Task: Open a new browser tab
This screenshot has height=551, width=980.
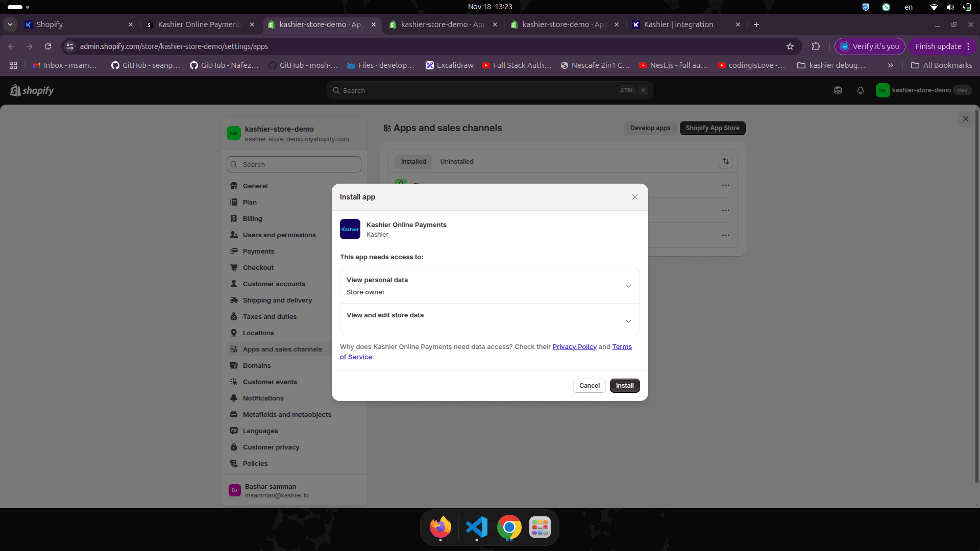Action: pos(756,24)
